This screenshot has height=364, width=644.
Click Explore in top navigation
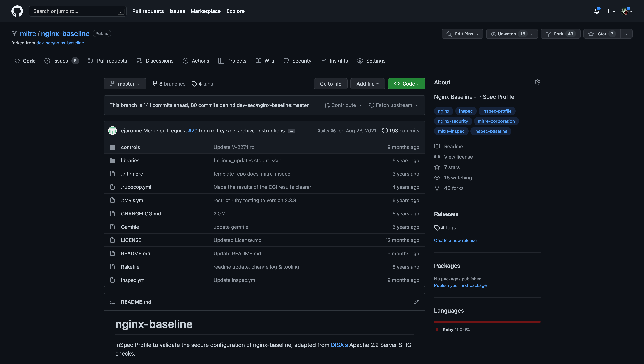[236, 11]
